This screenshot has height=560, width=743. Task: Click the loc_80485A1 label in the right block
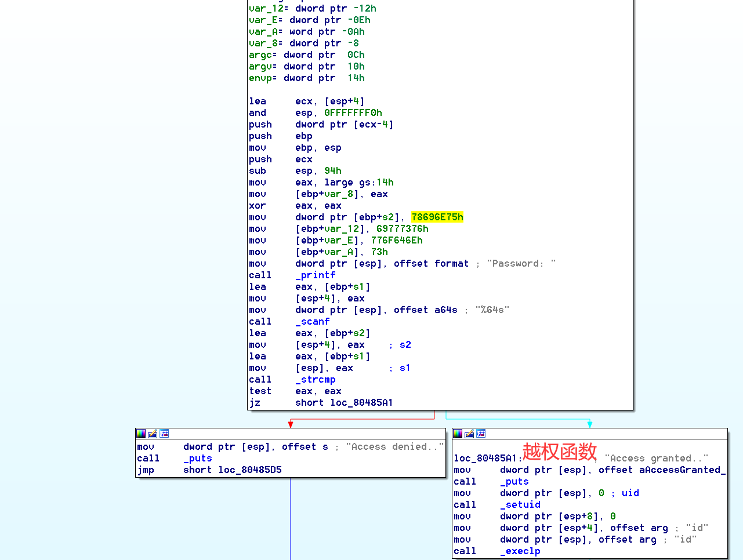pyautogui.click(x=488, y=459)
